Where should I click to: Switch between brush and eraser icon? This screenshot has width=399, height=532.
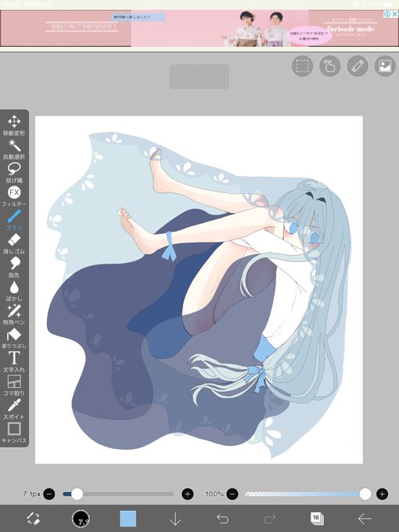click(33, 519)
